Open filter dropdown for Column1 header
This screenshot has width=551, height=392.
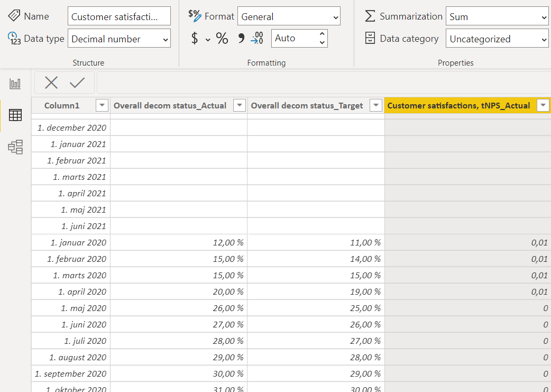[x=102, y=105]
